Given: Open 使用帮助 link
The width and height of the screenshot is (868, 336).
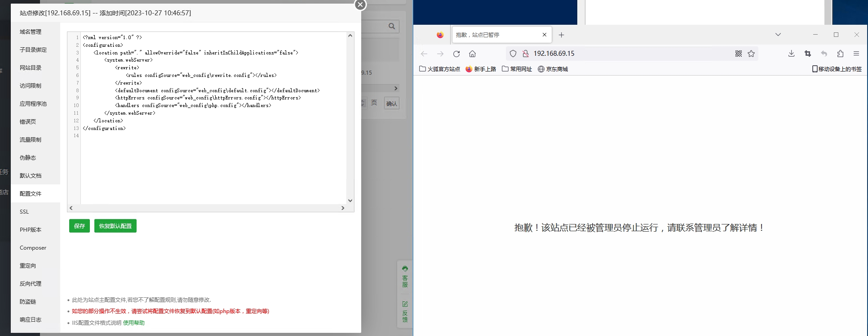Looking at the screenshot, I should coord(134,323).
